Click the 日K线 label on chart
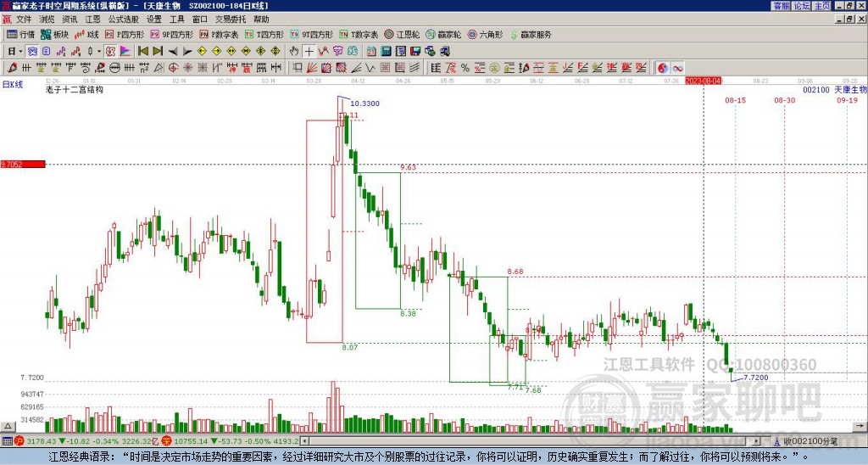Viewport: 868px width, 465px height. pos(13,85)
